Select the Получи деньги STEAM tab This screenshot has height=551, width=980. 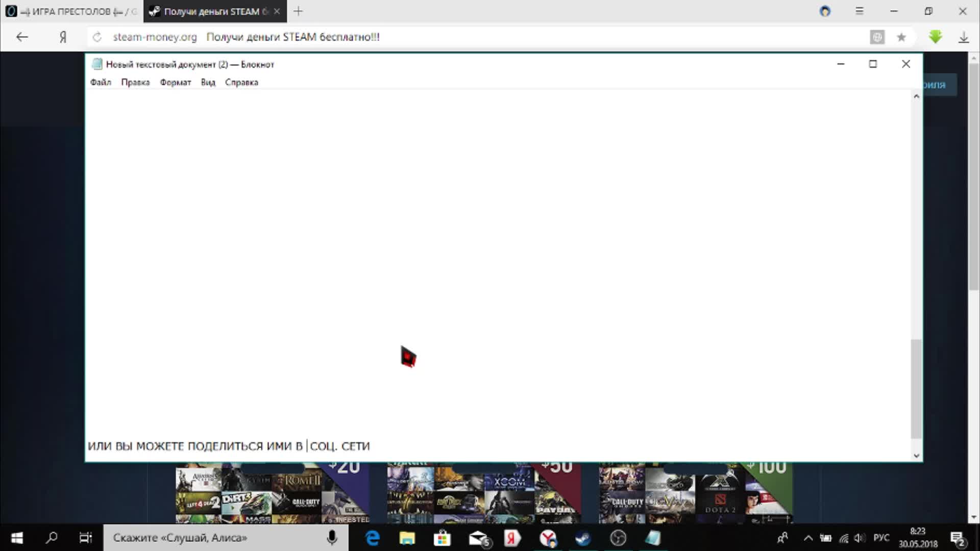(x=215, y=11)
